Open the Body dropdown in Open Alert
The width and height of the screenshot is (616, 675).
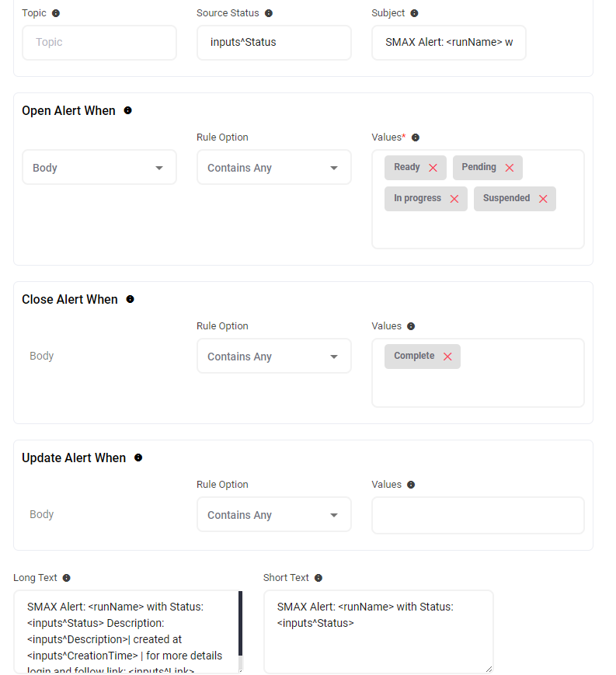[x=99, y=168]
